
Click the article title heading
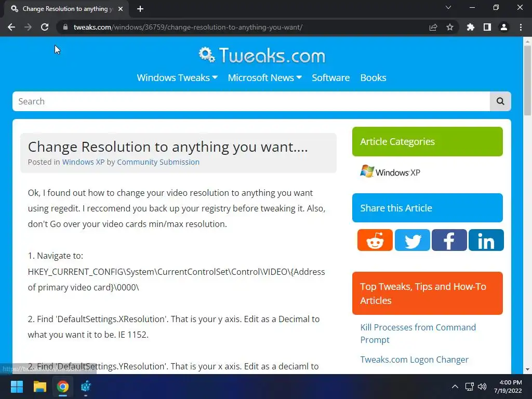pyautogui.click(x=168, y=147)
